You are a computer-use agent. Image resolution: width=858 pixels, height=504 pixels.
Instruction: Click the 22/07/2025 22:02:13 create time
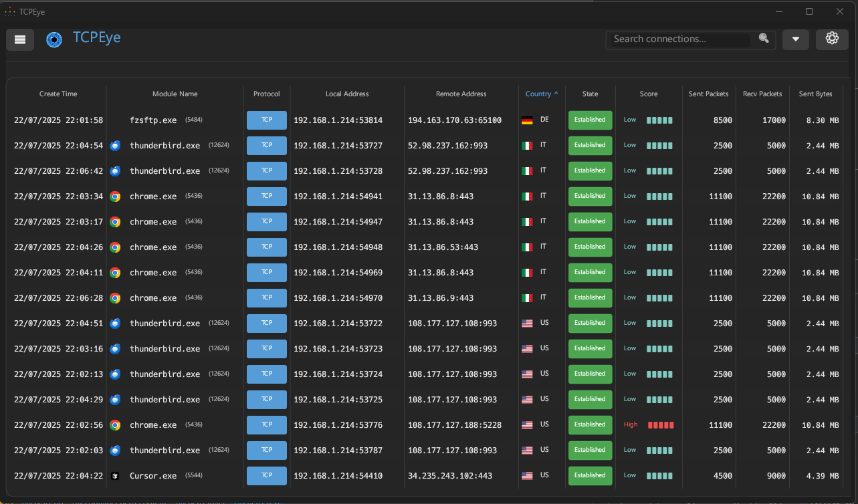[x=58, y=374]
